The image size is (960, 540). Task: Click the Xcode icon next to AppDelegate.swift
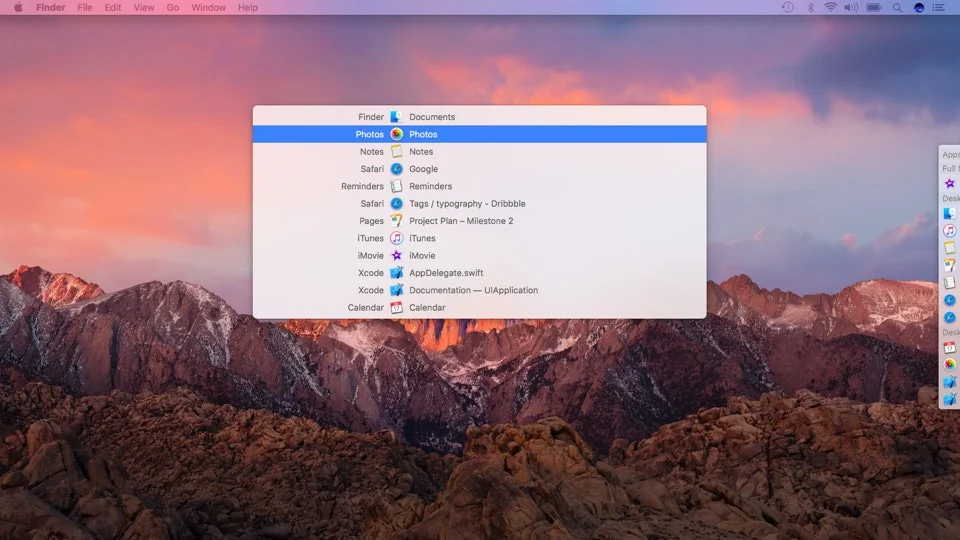click(396, 273)
